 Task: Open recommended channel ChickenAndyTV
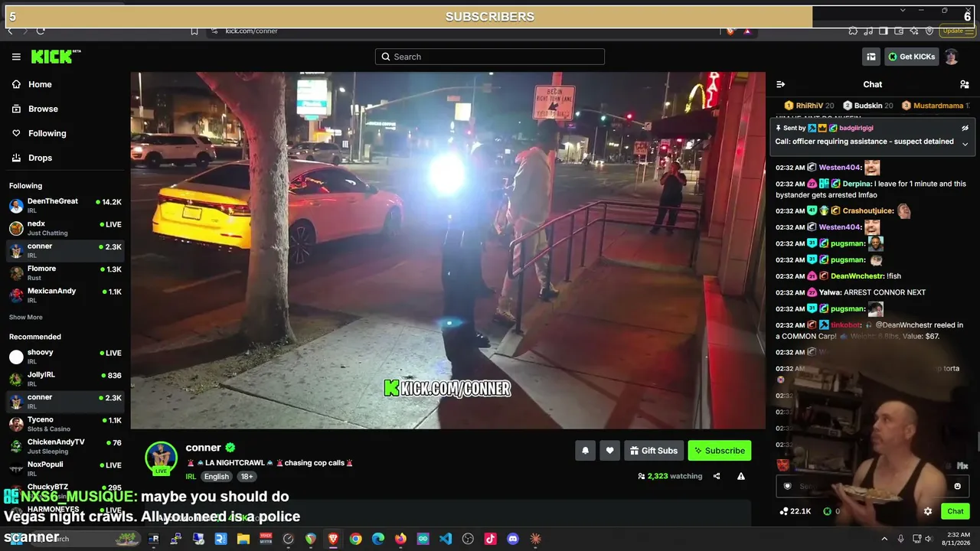pyautogui.click(x=65, y=445)
